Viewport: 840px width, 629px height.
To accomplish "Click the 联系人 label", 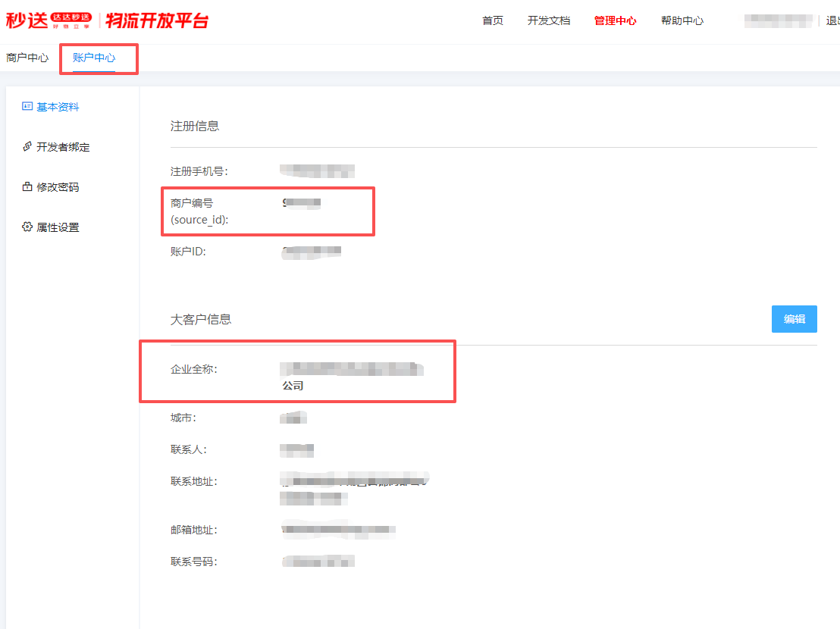I will click(x=188, y=449).
